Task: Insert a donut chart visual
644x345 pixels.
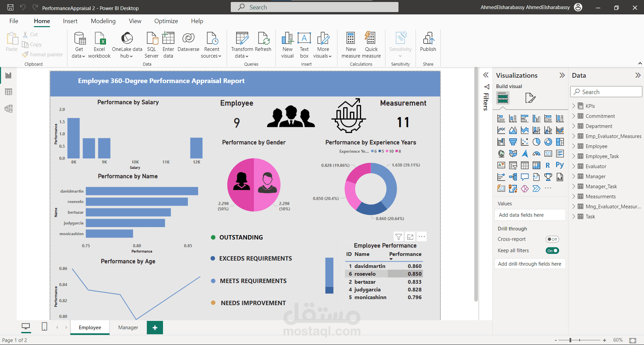Action: click(x=548, y=142)
